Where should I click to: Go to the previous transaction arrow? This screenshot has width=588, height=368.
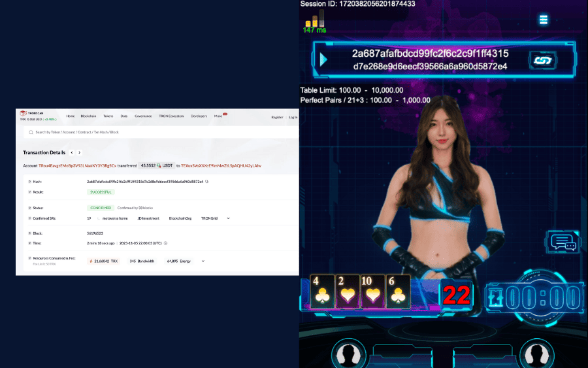(72, 152)
